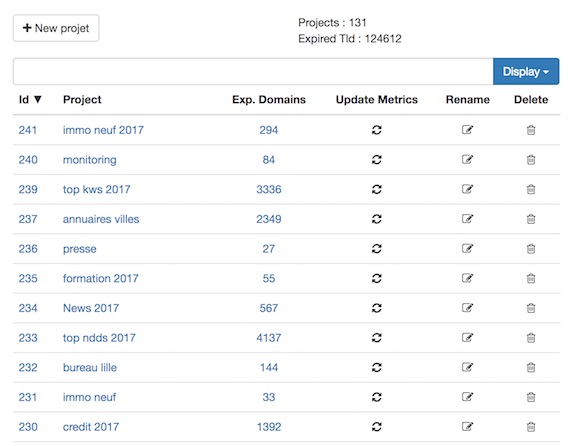Rename the monitoring project

coord(467,159)
